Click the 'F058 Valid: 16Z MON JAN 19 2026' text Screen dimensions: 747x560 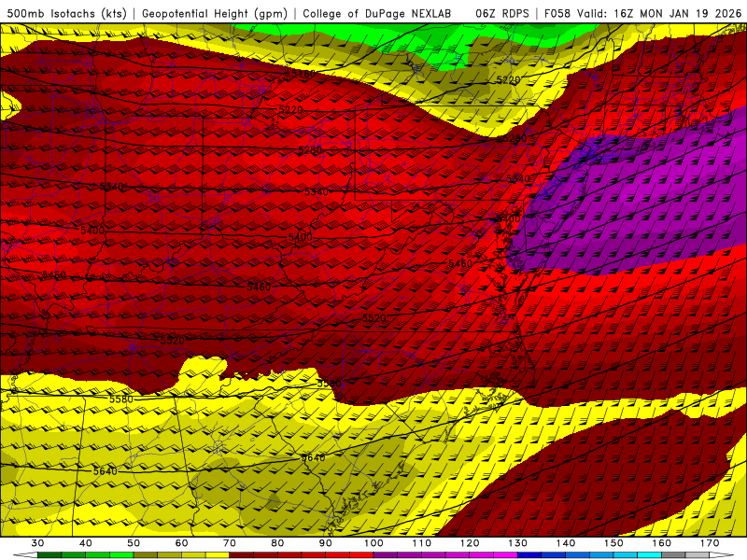point(642,13)
